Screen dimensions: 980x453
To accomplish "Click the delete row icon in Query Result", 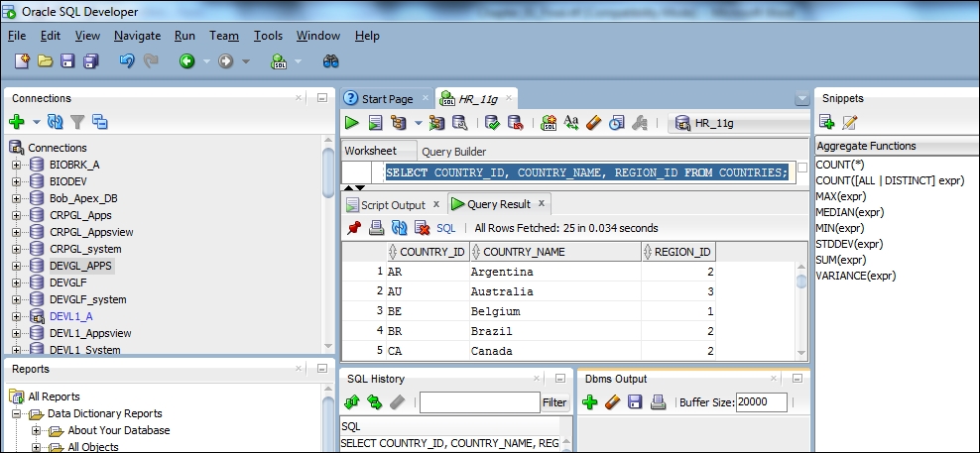I will coord(423,228).
